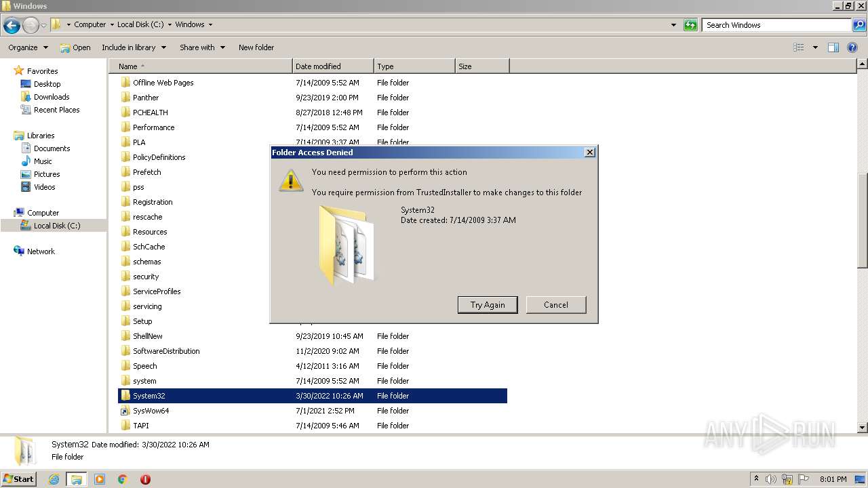
Task: Expand Windows breadcrumb subfolder arrow
Action: point(210,24)
